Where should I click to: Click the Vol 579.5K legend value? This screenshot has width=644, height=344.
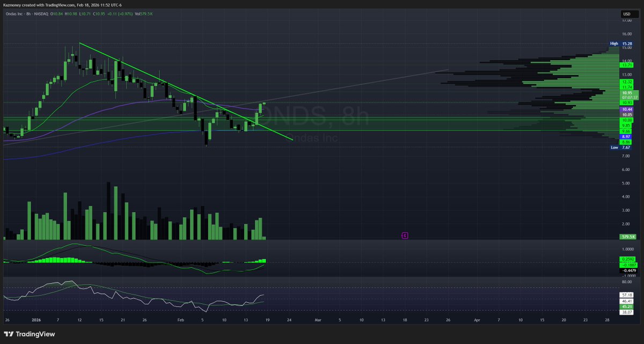[x=144, y=13]
